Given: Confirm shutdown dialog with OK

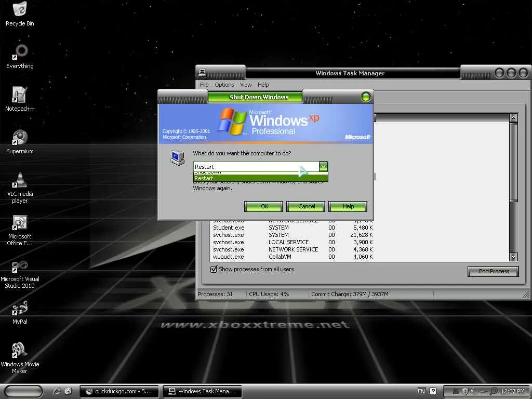Looking at the screenshot, I should point(263,206).
